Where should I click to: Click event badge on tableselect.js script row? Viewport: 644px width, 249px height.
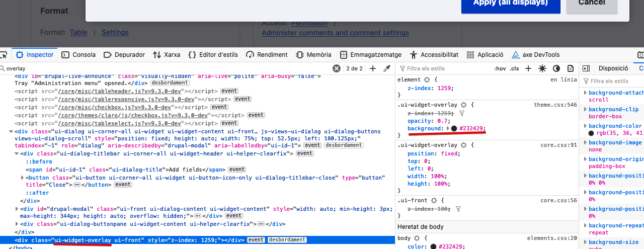tap(229, 123)
